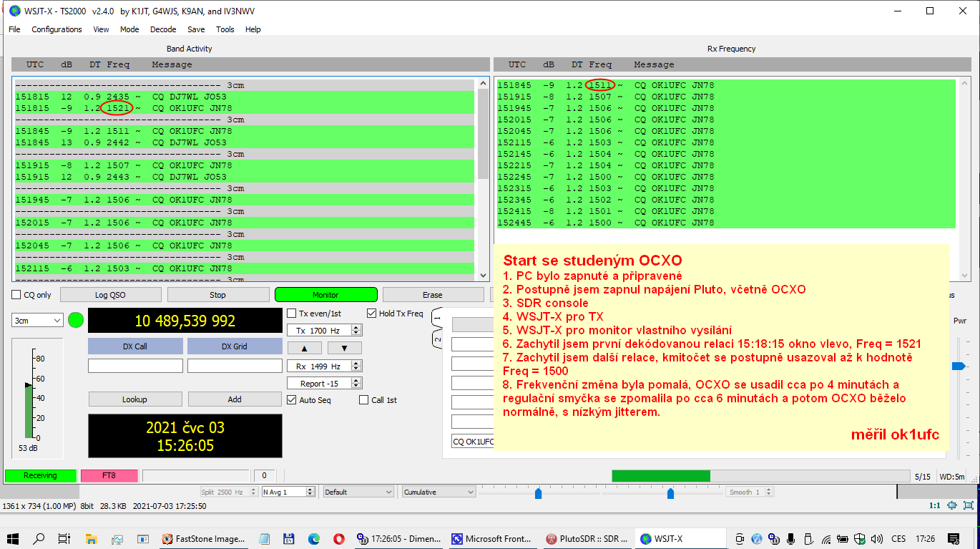This screenshot has height=549, width=980.
Task: Click the Log QSO button
Action: (x=111, y=295)
